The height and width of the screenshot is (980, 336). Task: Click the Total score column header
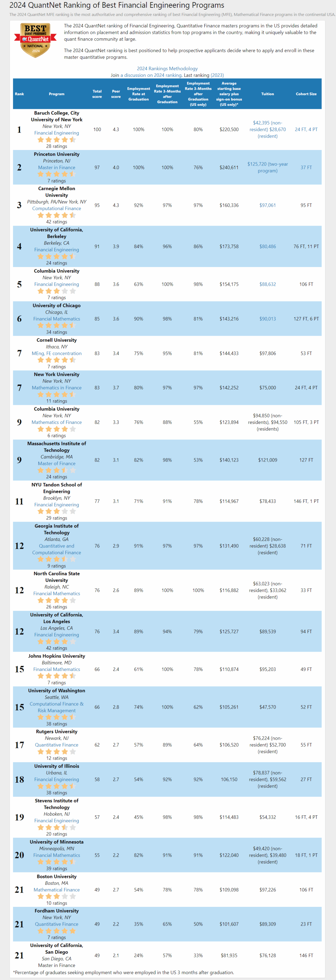pyautogui.click(x=97, y=94)
